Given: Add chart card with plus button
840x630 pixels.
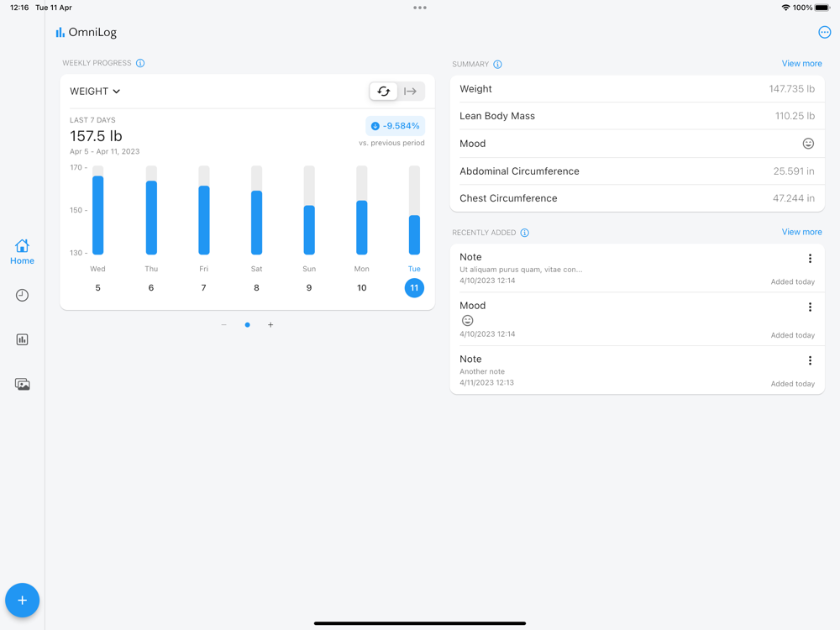Looking at the screenshot, I should pos(270,324).
